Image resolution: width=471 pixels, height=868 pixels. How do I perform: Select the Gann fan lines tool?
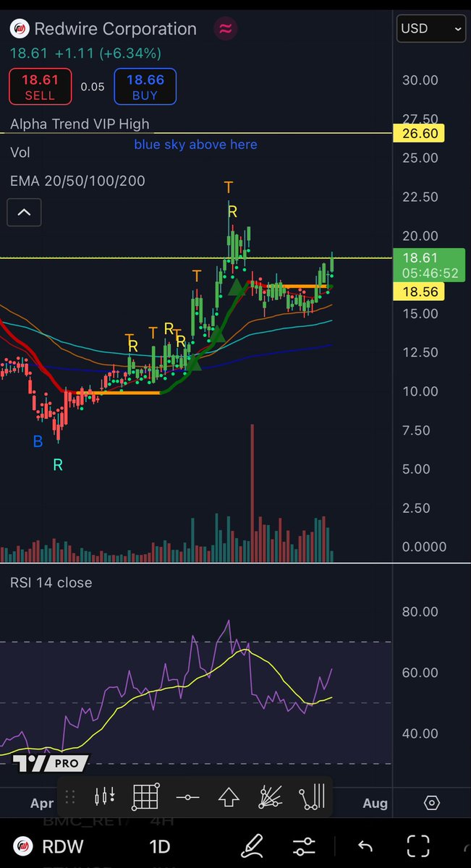pyautogui.click(x=271, y=798)
